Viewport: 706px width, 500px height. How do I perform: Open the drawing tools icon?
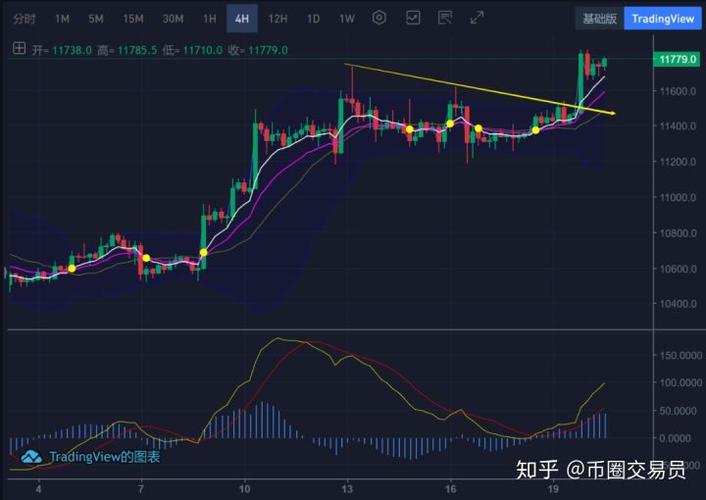(x=445, y=18)
